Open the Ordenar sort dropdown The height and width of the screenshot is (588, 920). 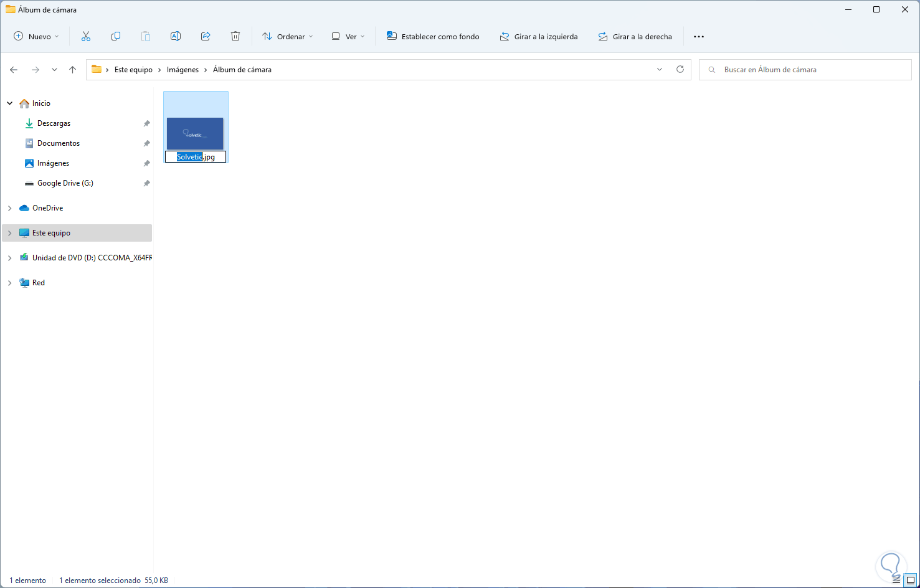tap(288, 37)
